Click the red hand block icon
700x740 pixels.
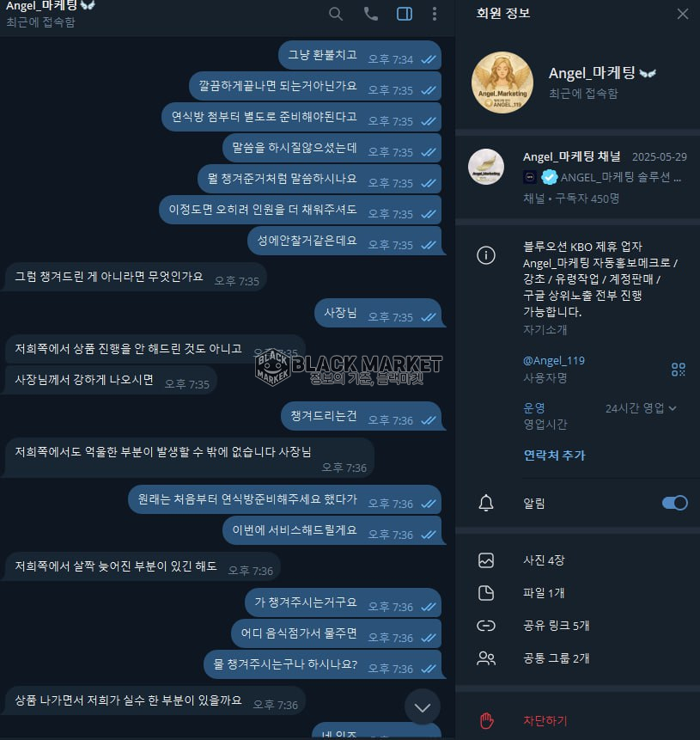[x=486, y=720]
